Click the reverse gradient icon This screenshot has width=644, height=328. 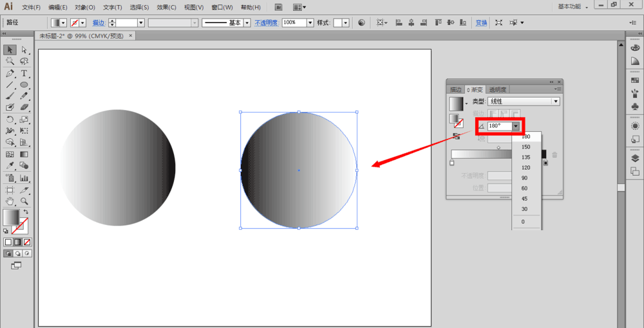pyautogui.click(x=457, y=136)
